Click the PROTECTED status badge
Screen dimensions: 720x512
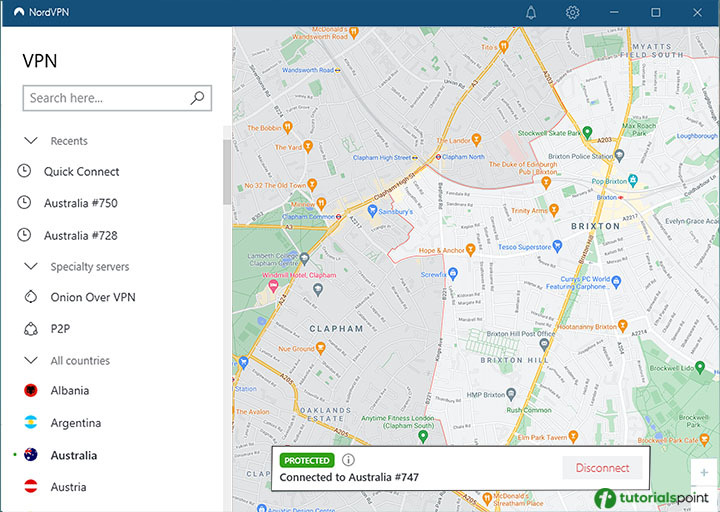tap(307, 460)
